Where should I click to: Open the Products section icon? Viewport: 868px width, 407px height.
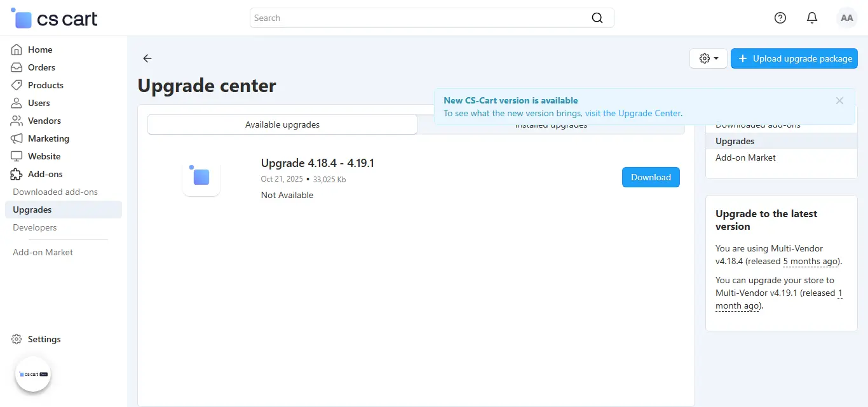coord(17,85)
